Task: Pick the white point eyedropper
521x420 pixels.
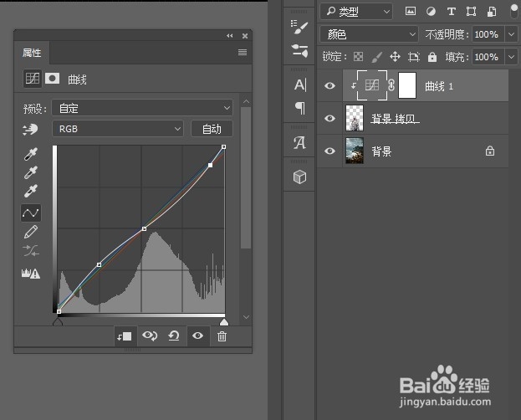Action: pyautogui.click(x=31, y=192)
